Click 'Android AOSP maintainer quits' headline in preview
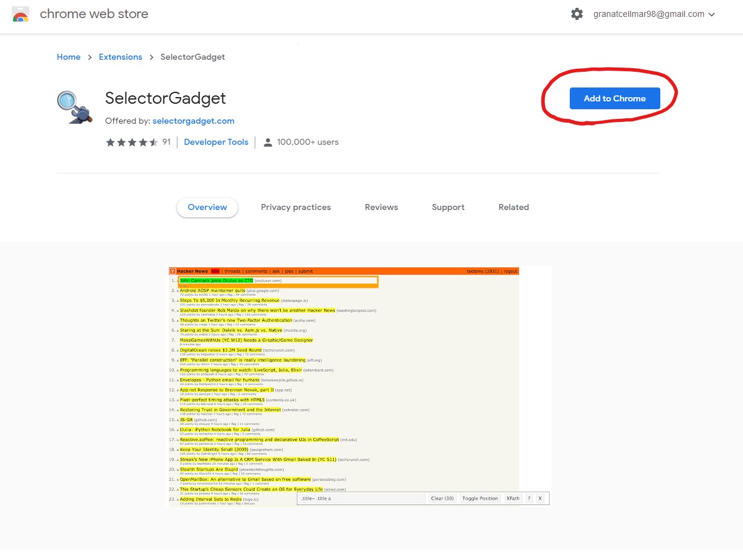Image resolution: width=743 pixels, height=560 pixels. [x=212, y=290]
